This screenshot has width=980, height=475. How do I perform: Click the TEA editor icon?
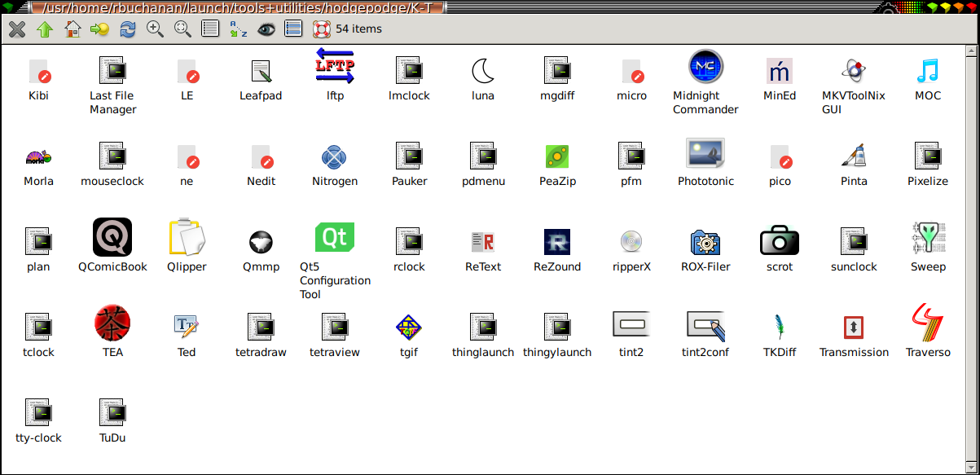(x=112, y=323)
